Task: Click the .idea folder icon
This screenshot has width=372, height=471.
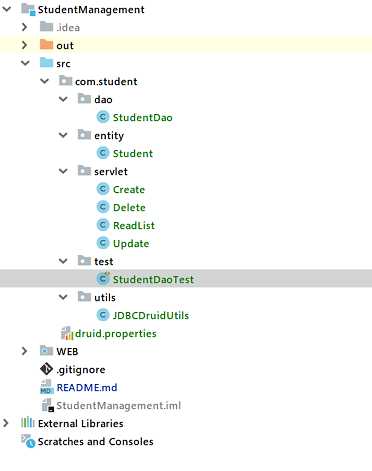Action: tap(46, 27)
